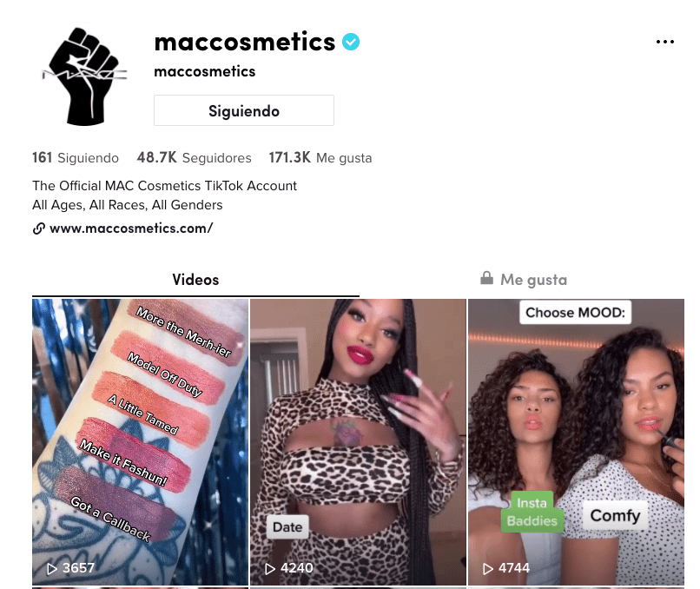Open the Choose MOOD video thumbnail

pyautogui.click(x=576, y=442)
